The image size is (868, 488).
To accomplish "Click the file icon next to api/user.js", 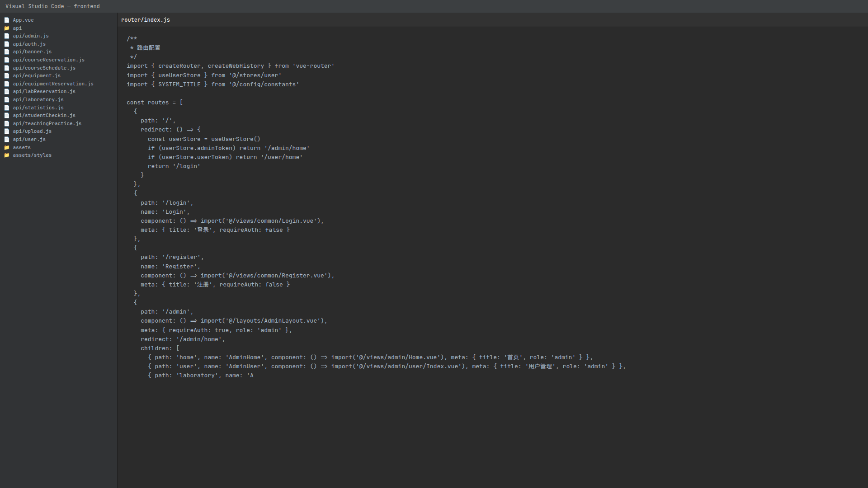I will coord(7,140).
